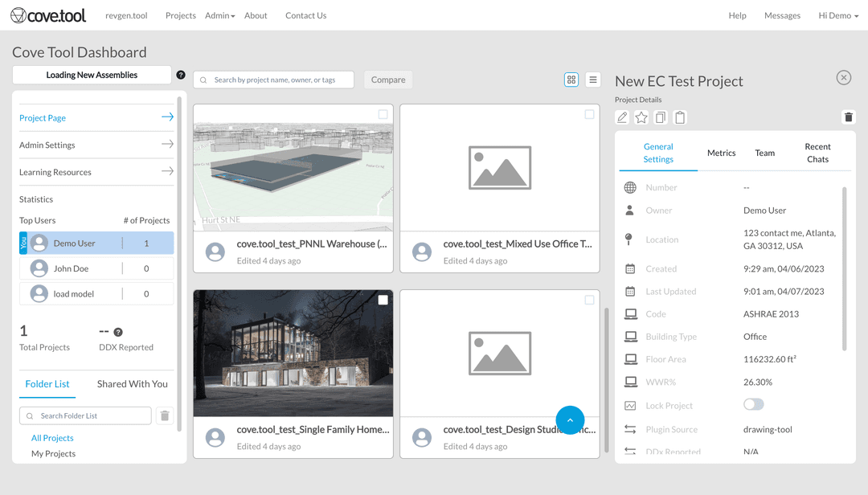Click owner avatar on Single Family Home card

pos(215,437)
